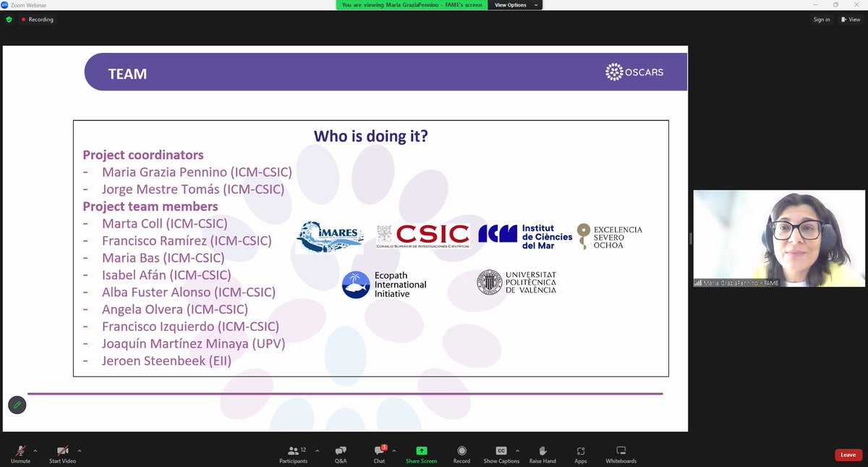This screenshot has height=467, width=868.
Task: Open the View layout menu
Action: [x=849, y=20]
